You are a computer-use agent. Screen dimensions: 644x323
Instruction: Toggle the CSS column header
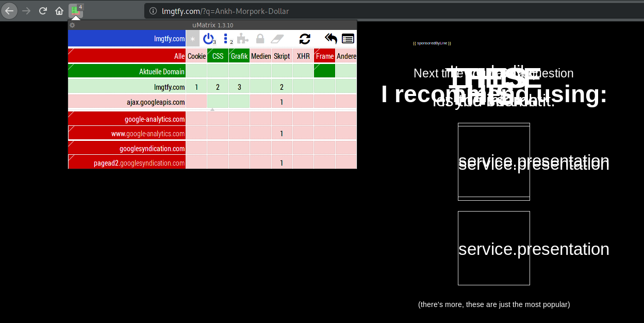pos(218,56)
